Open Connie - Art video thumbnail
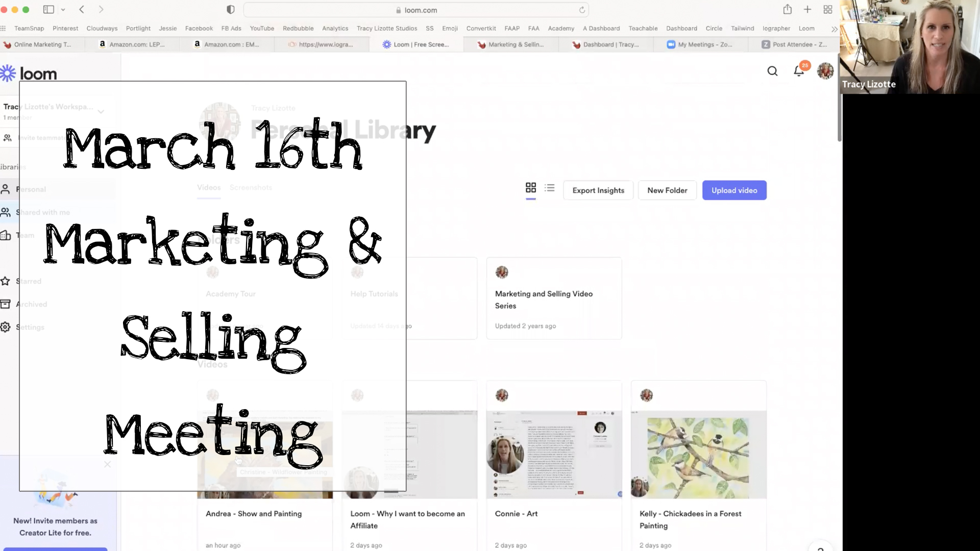The height and width of the screenshot is (551, 980). tap(554, 455)
